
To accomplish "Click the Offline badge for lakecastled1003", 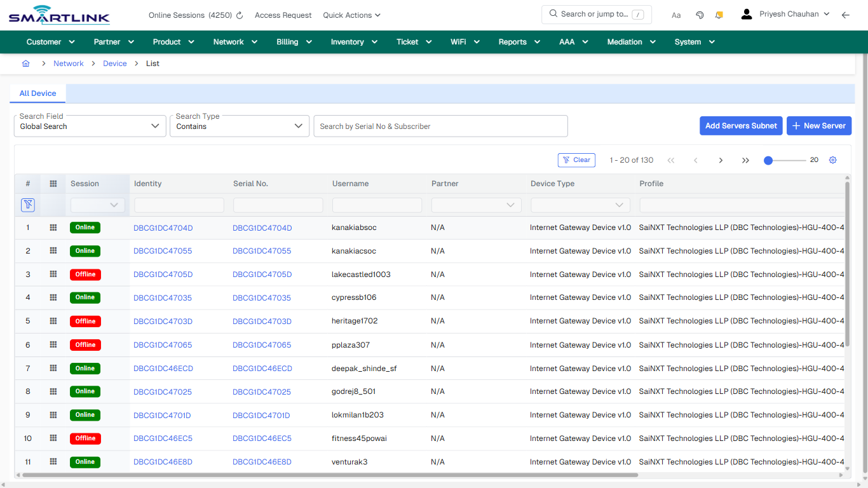I will (x=85, y=274).
